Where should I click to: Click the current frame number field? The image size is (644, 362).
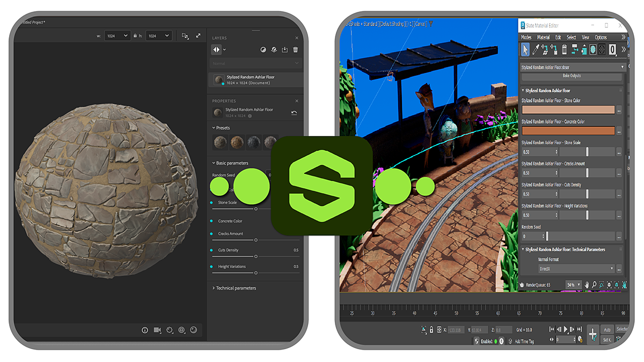tap(566, 339)
